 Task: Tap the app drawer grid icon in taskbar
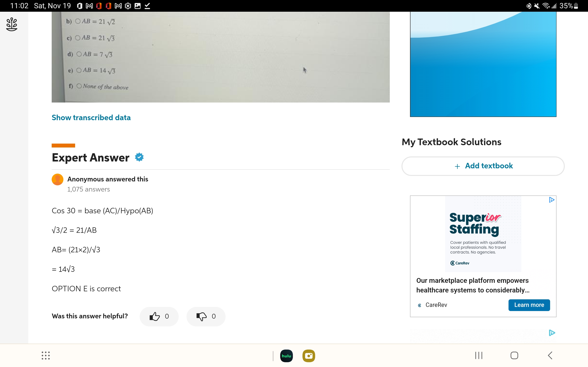[x=46, y=356]
